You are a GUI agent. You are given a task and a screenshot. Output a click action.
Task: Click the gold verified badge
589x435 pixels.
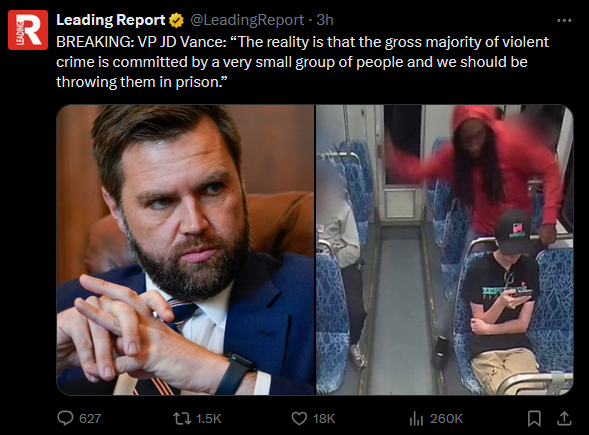(x=176, y=20)
